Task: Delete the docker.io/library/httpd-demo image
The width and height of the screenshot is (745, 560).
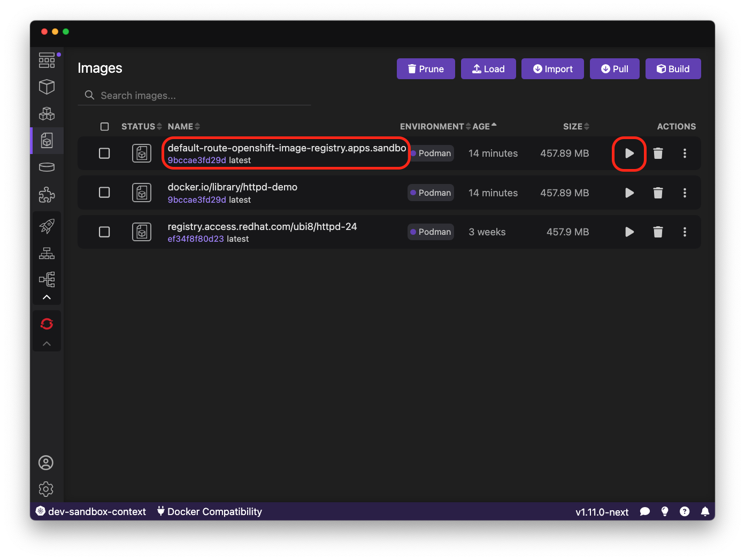Action: (658, 193)
